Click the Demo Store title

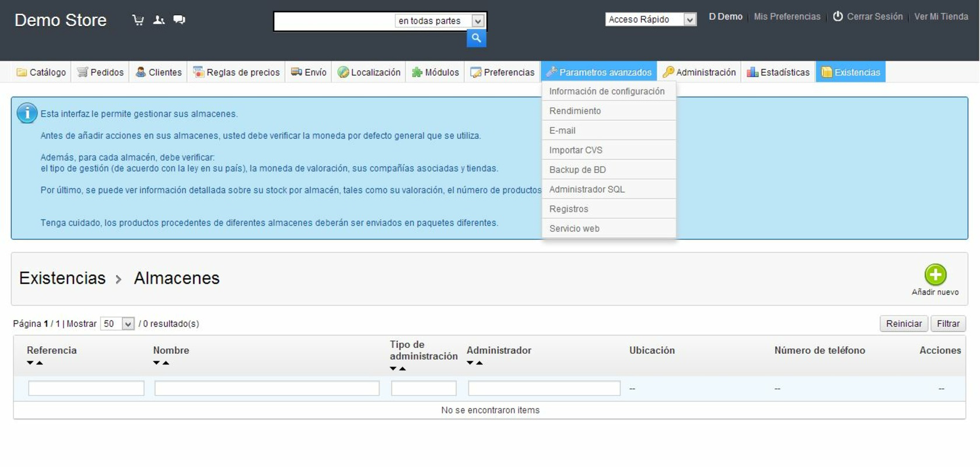coord(61,20)
